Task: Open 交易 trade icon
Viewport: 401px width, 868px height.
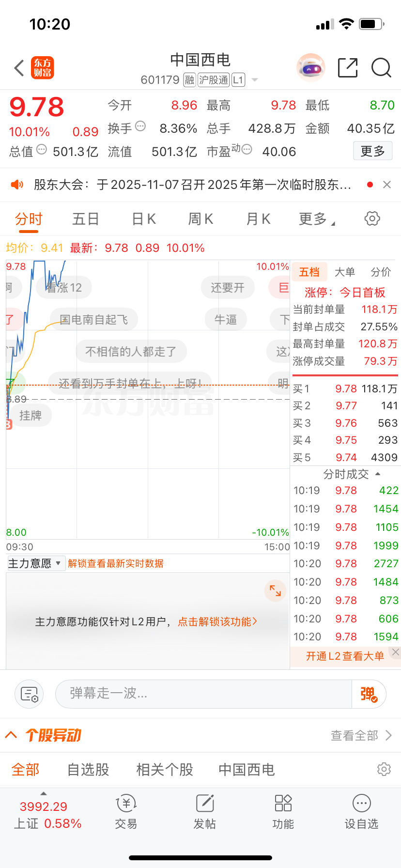Action: coord(126,812)
